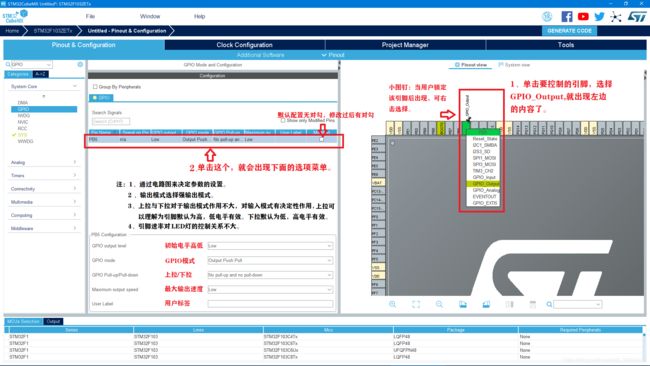Open the Additional Software option
650x366 pixels.
[260, 55]
